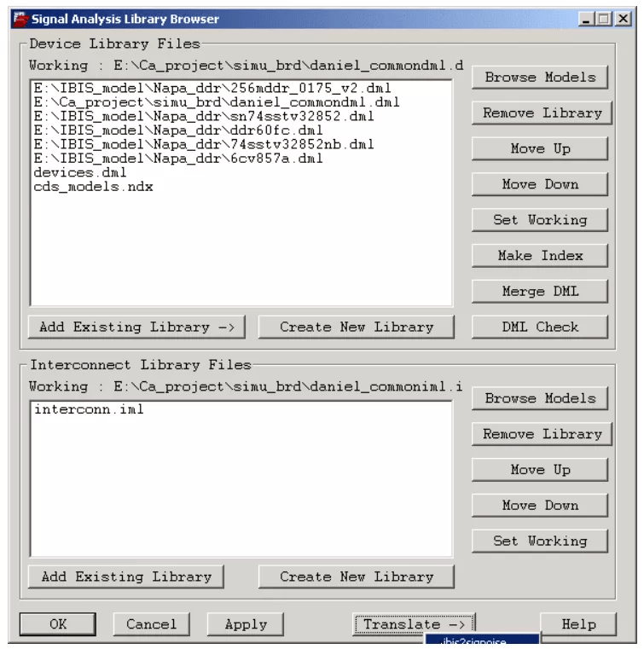Click Move Down in Interconnect Library Files
Screen dimensions: 644x649
[x=540, y=505]
